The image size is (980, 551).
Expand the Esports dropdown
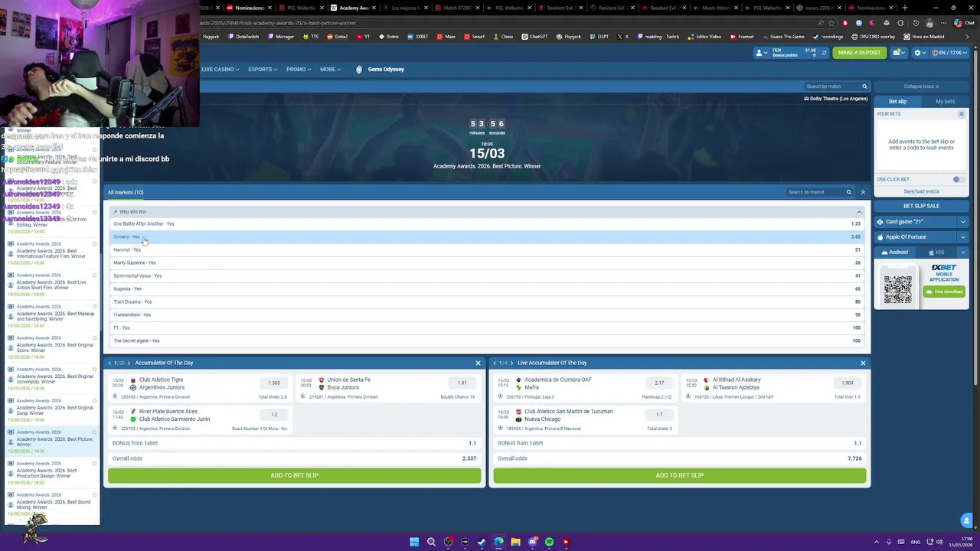coord(263,70)
